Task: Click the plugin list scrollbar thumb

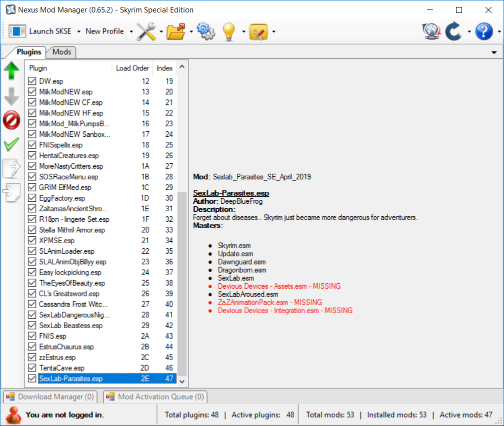Action: pos(182,284)
